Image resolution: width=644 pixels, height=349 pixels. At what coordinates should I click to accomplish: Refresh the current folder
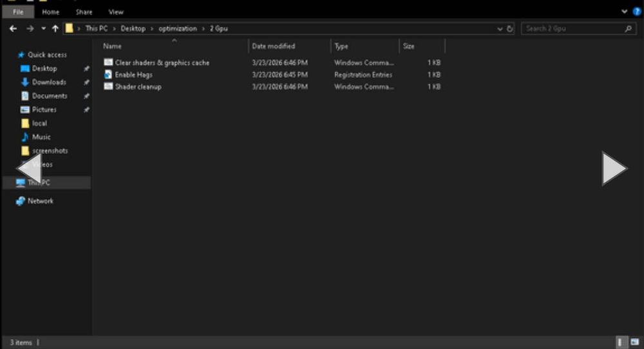(509, 29)
